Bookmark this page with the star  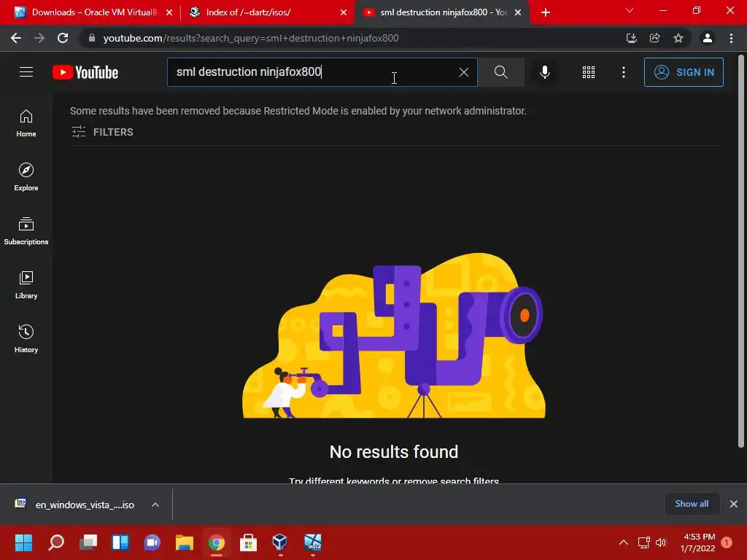pos(678,38)
